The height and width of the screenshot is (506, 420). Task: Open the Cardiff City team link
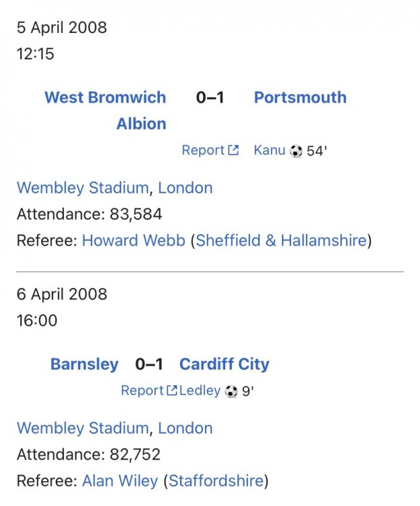tap(224, 364)
